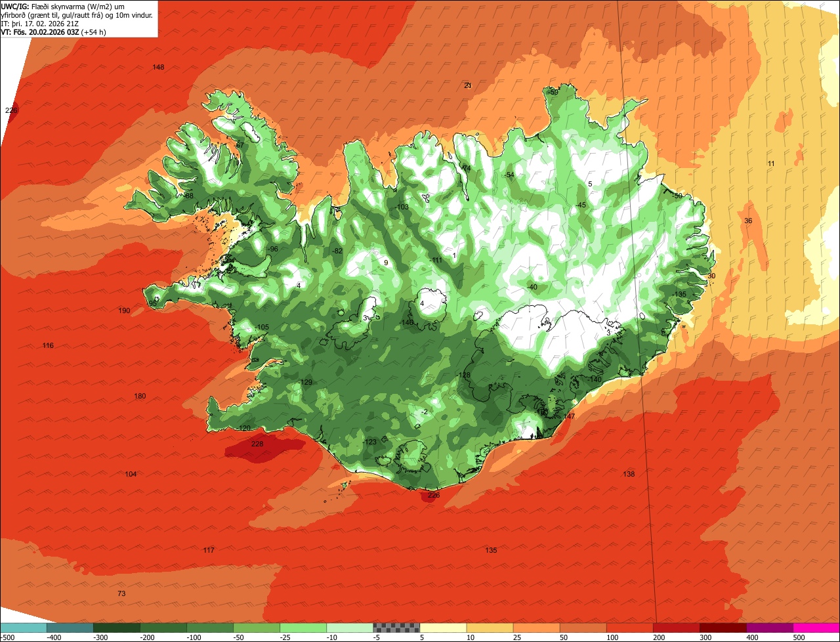Click the map value -148 on land
840x642 pixels.
pos(407,322)
